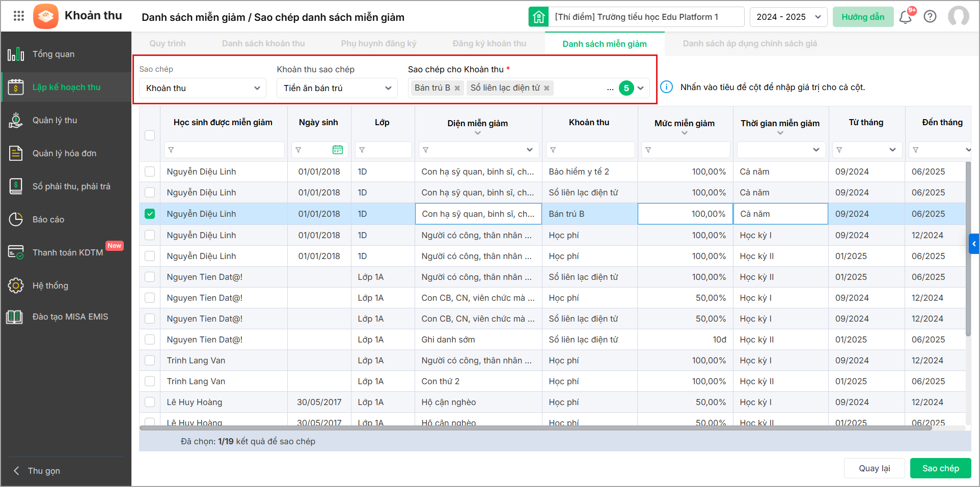The width and height of the screenshot is (980, 487).
Task: Click the Quay lại button
Action: (874, 468)
